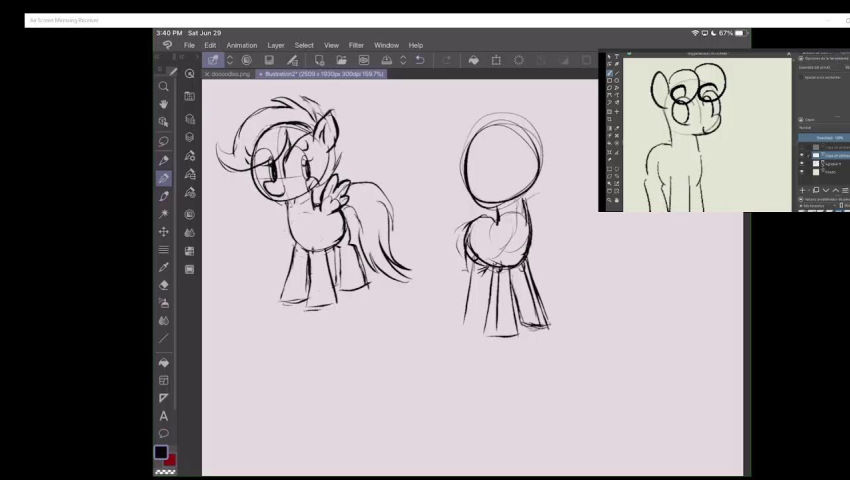
Task: Select the Move layer tool
Action: [164, 231]
